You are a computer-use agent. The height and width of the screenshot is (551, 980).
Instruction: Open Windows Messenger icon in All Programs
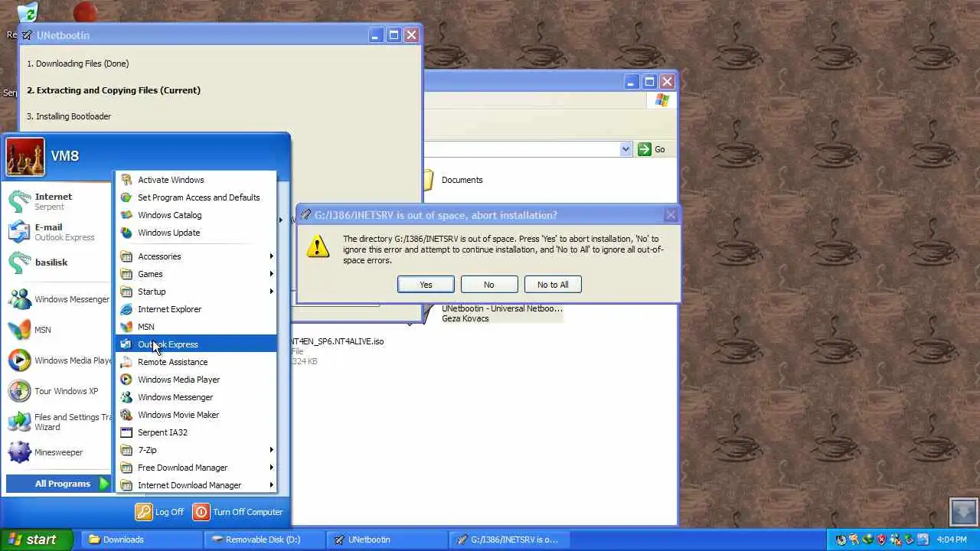pos(126,397)
